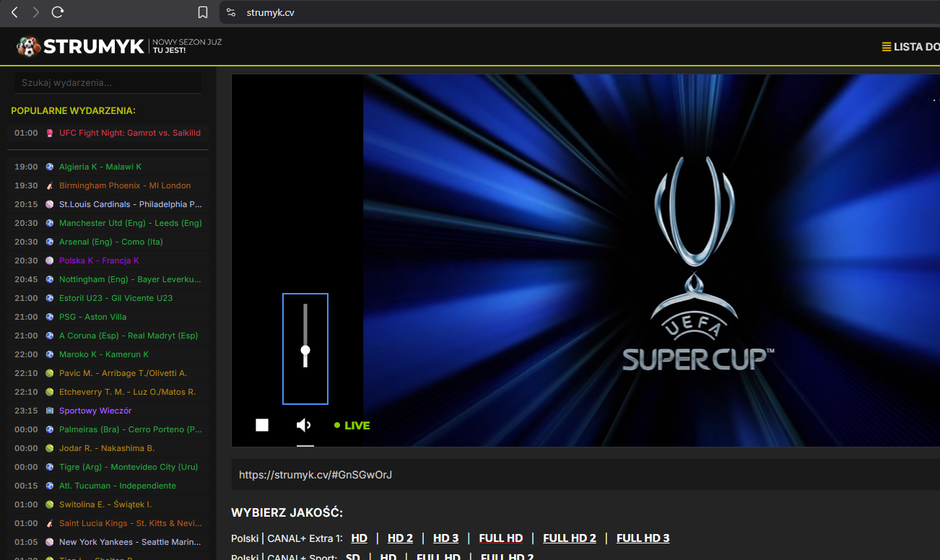Click the football icon beside A Coruna - Real Madryt
940x560 pixels.
50,336
